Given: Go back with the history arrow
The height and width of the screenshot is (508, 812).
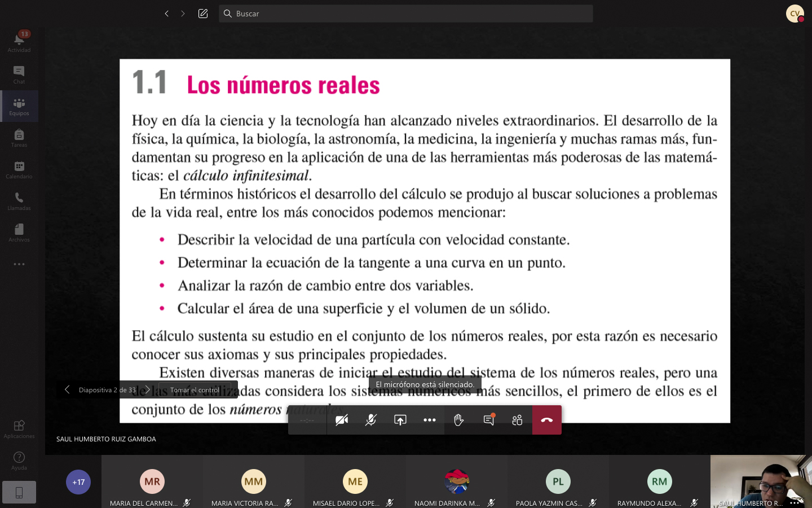Looking at the screenshot, I should pyautogui.click(x=166, y=14).
